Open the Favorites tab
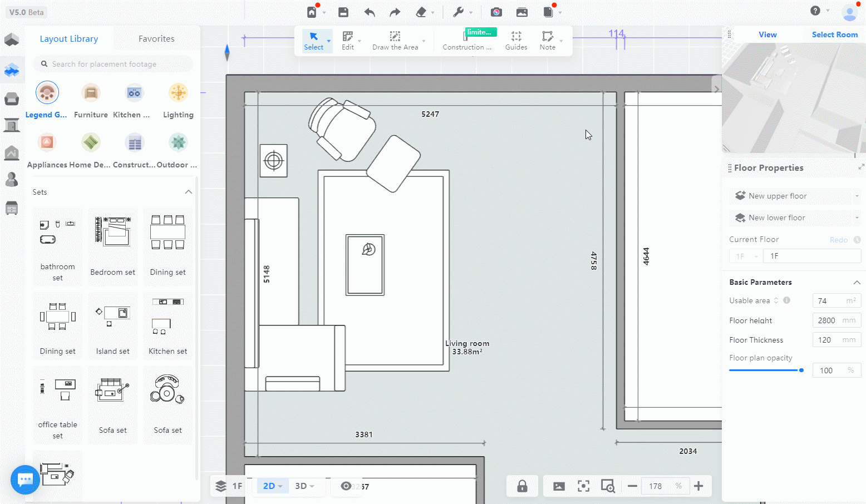 [156, 39]
